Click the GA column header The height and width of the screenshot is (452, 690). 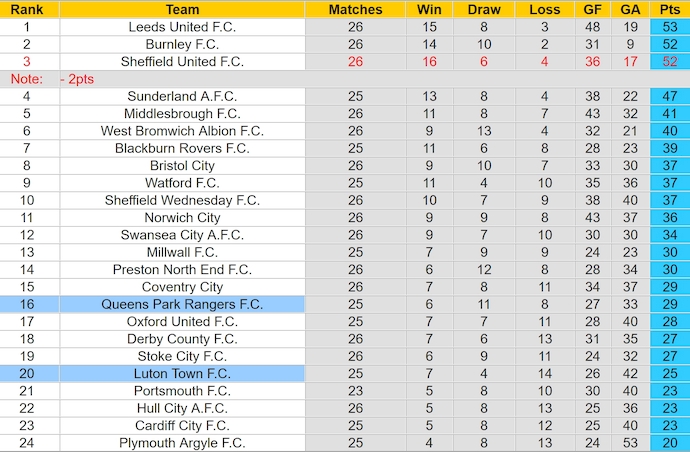pos(629,10)
